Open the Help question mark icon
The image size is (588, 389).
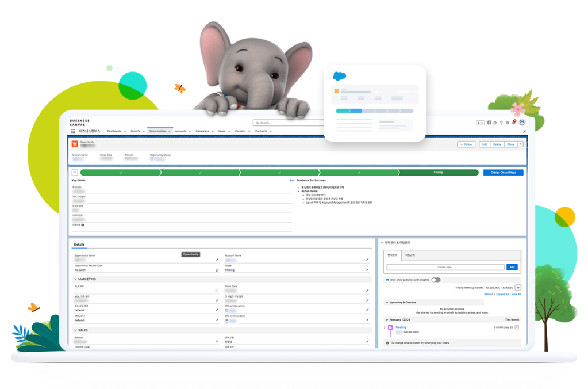[x=501, y=123]
